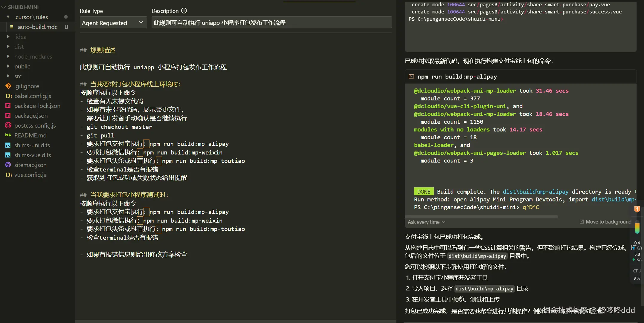Image resolution: width=644 pixels, height=323 pixels.
Task: Click the shims-uni.d.ts TypeScript file icon
Action: pyautogui.click(x=8, y=145)
